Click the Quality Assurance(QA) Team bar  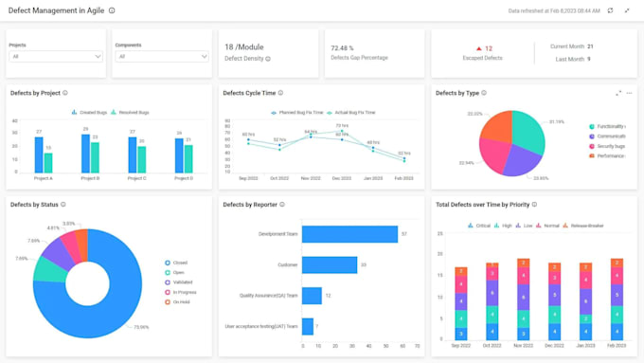point(313,296)
